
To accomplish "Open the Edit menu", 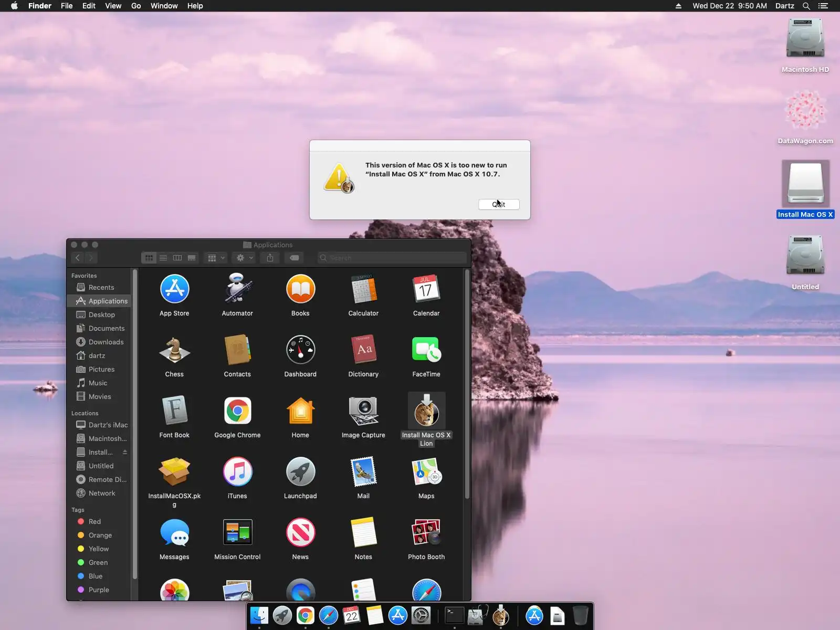I will tap(89, 6).
